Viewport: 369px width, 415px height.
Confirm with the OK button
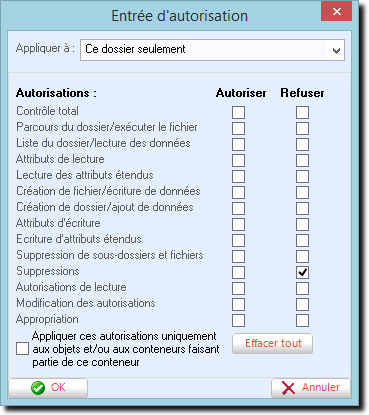(48, 388)
